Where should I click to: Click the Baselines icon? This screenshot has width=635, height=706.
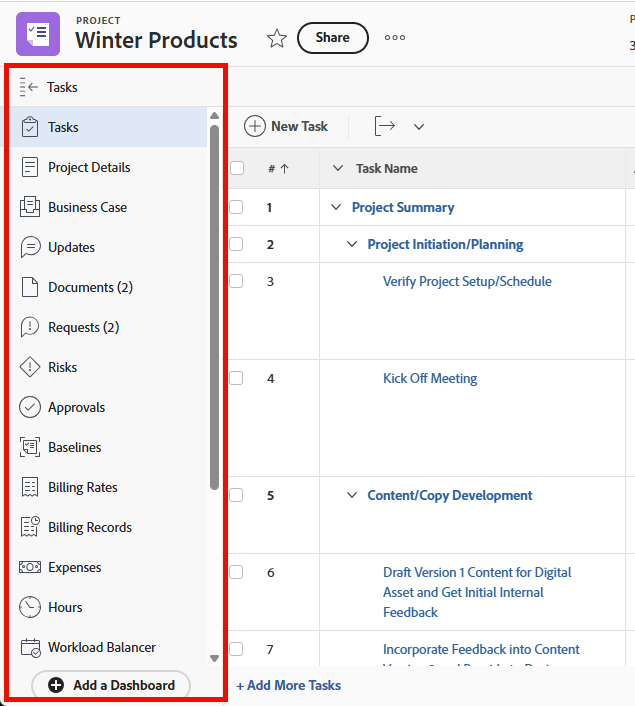pyautogui.click(x=30, y=447)
